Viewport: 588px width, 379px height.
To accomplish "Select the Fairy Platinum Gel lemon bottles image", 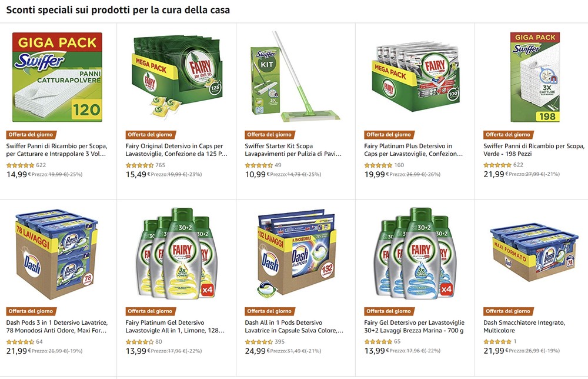I will (176, 253).
